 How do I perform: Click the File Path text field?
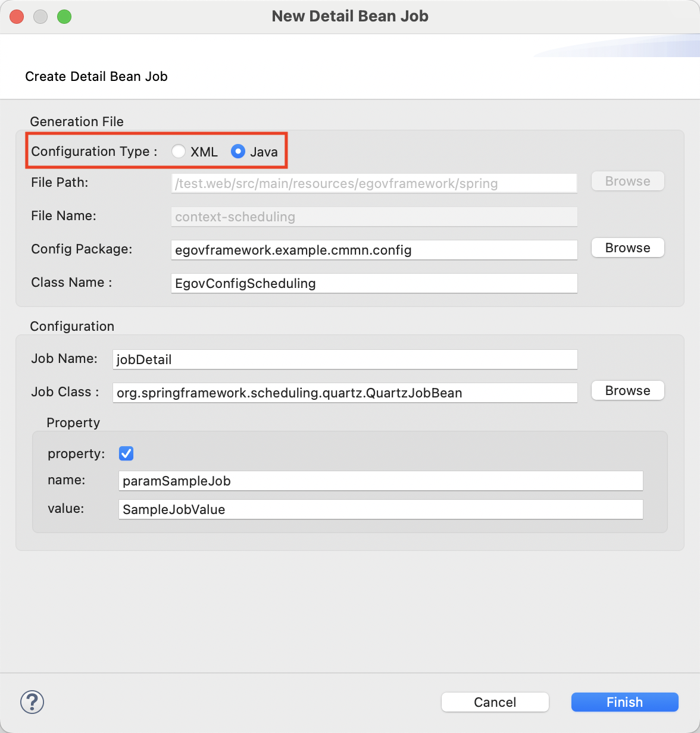tap(374, 183)
